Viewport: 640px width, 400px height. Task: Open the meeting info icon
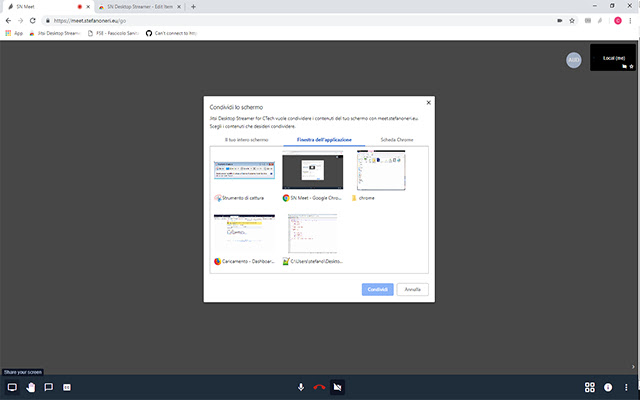pos(608,387)
